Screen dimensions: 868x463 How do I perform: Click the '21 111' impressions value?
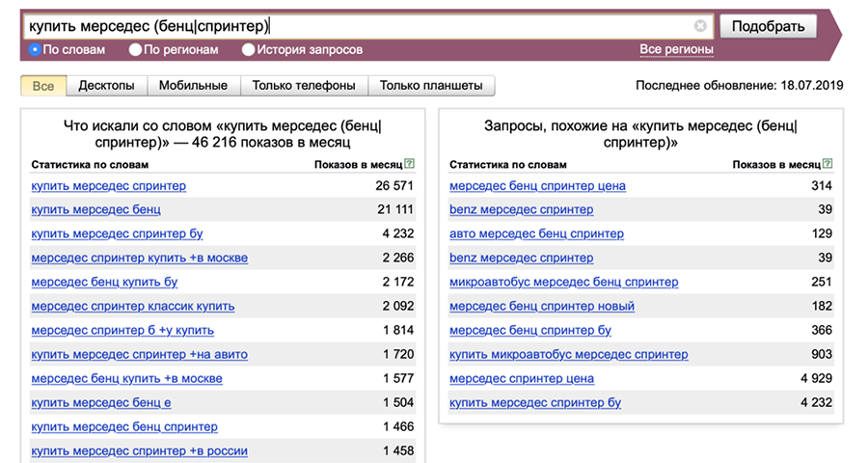click(395, 210)
